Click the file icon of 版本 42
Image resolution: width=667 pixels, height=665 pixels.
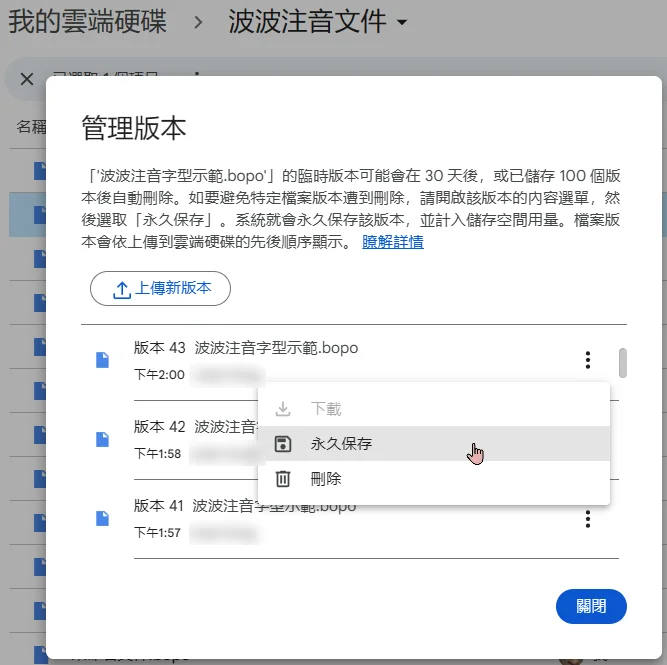click(102, 439)
